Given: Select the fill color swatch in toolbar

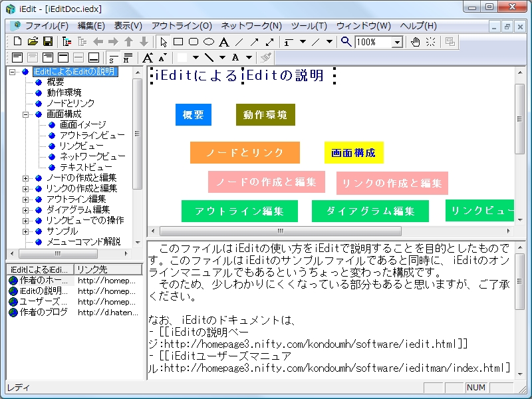Looking at the screenshot, I should (182, 57).
